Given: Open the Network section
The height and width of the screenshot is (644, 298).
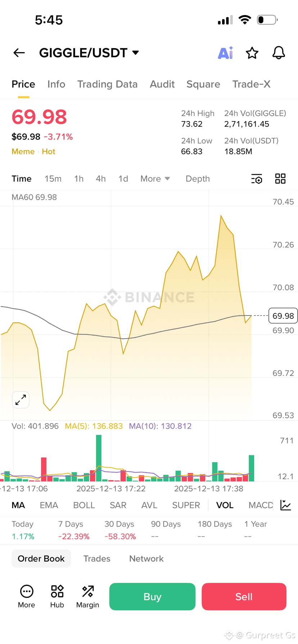Looking at the screenshot, I should pyautogui.click(x=146, y=558).
